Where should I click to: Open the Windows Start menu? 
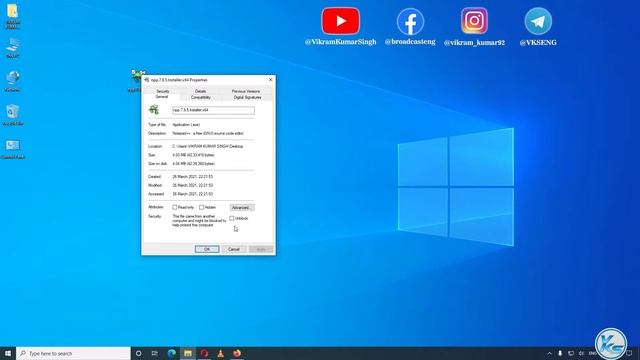click(x=8, y=353)
